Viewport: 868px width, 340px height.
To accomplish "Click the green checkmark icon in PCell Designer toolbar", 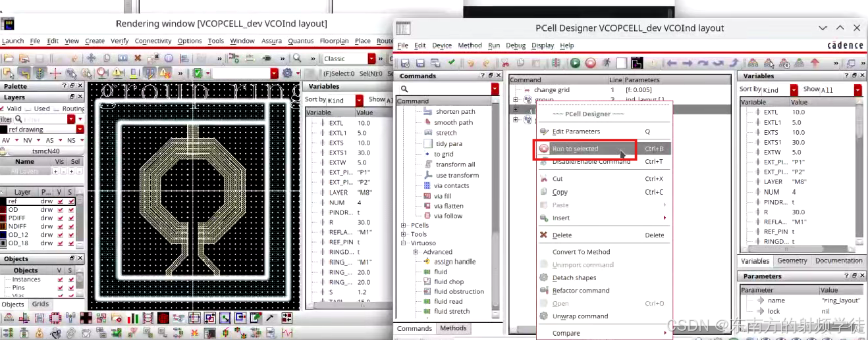I will click(x=451, y=62).
